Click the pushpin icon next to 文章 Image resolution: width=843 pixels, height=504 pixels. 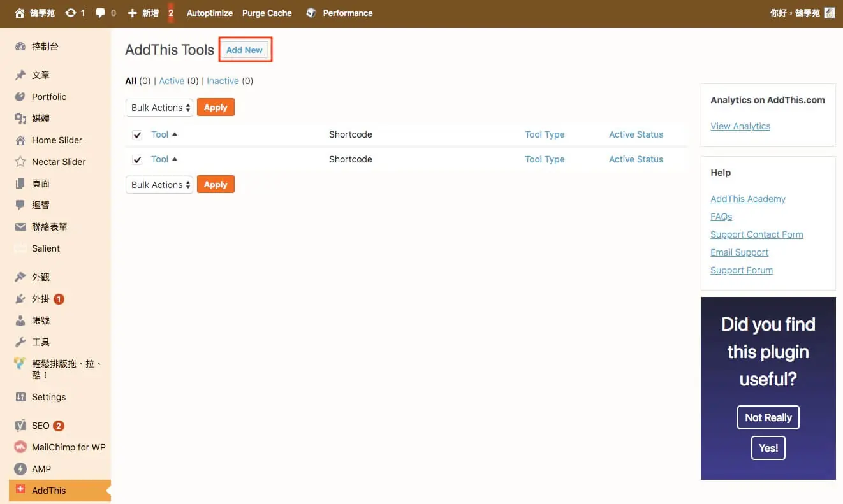pyautogui.click(x=20, y=75)
